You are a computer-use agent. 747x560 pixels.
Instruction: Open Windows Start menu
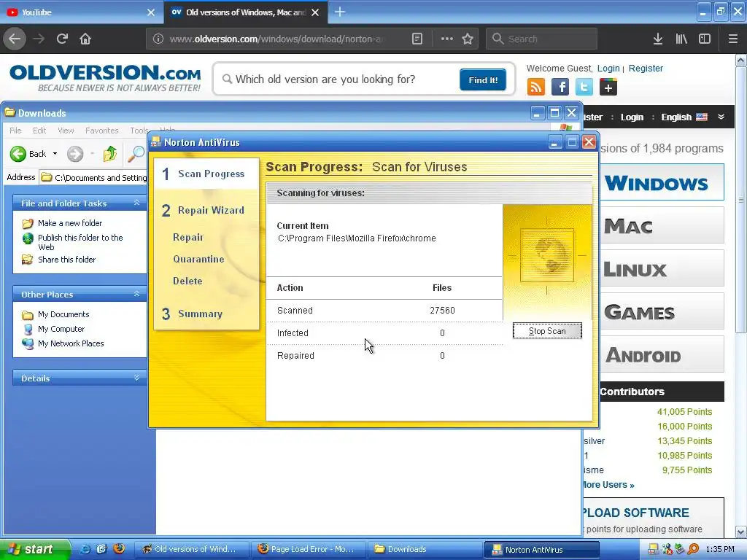[x=34, y=549]
